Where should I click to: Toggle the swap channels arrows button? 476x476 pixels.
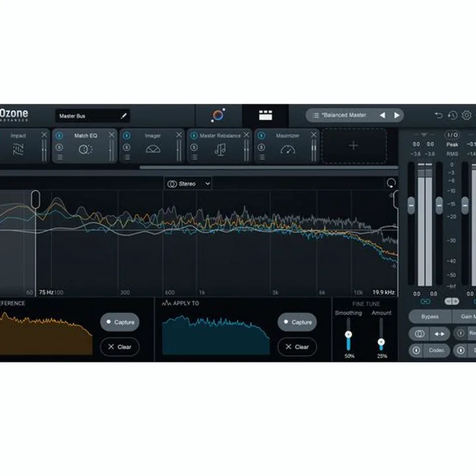coord(439,334)
